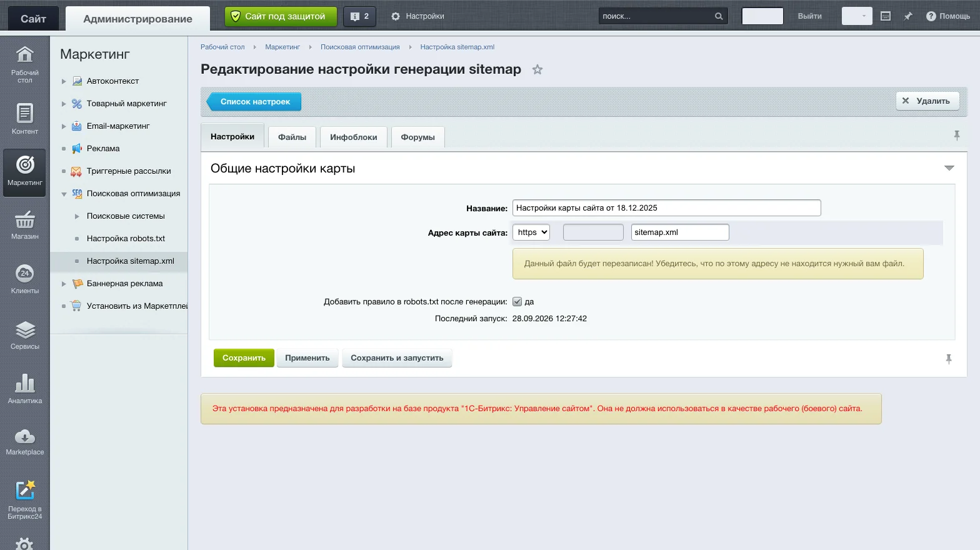Open the https protocol dropdown

pos(531,232)
